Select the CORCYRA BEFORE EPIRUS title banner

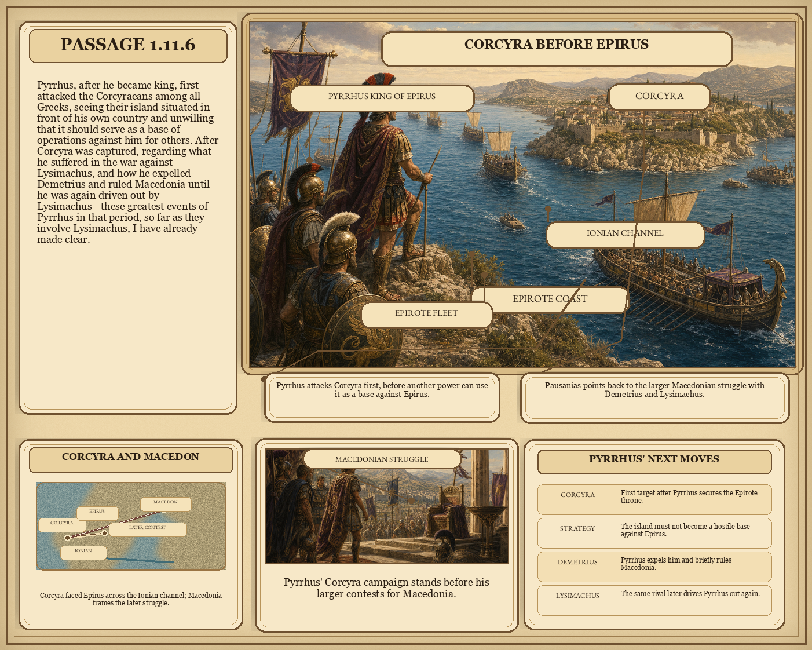(557, 49)
